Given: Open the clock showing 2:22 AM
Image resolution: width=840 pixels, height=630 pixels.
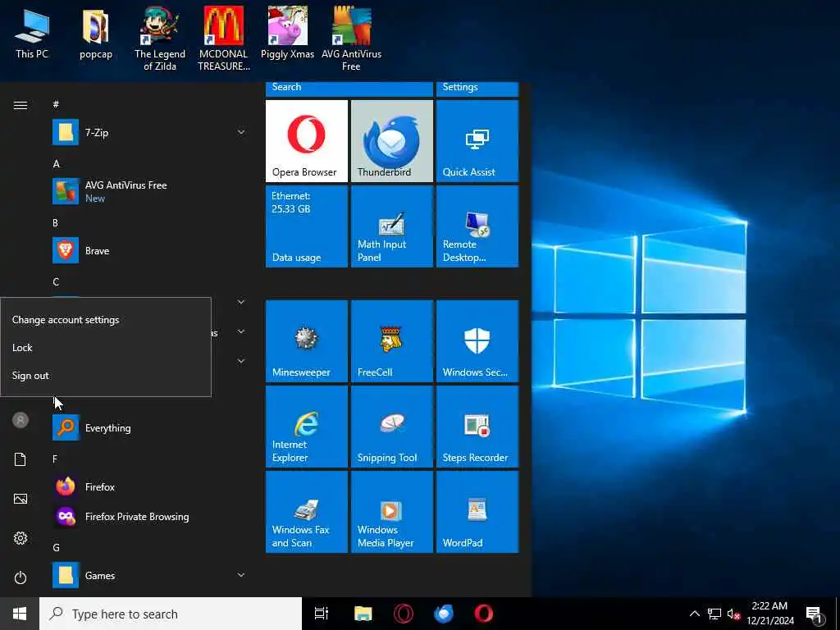Looking at the screenshot, I should point(770,614).
